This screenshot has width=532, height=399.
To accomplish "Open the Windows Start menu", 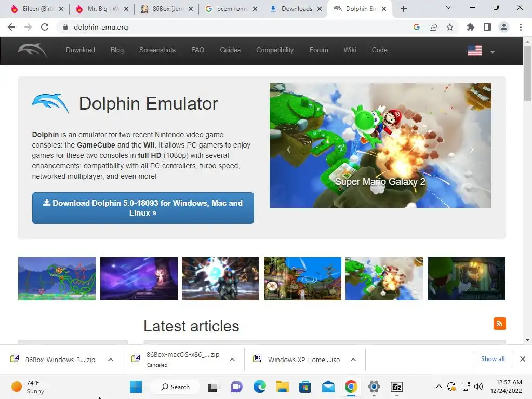I will (x=136, y=387).
